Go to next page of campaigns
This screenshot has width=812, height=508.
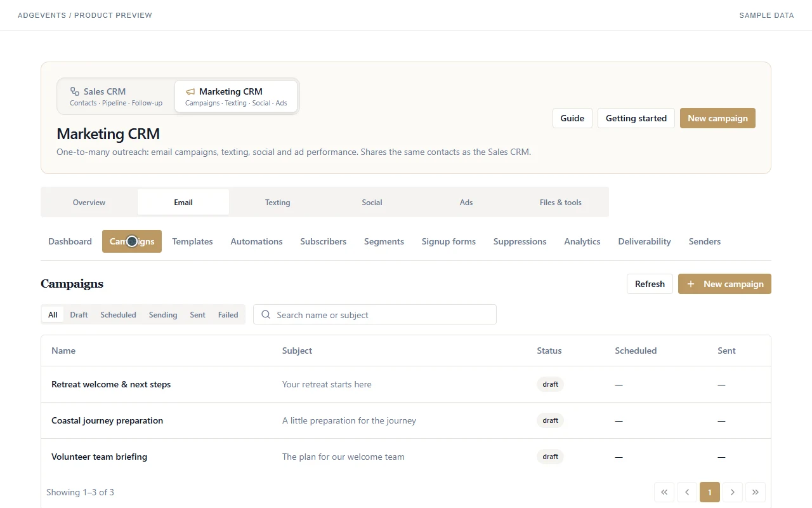(x=733, y=492)
